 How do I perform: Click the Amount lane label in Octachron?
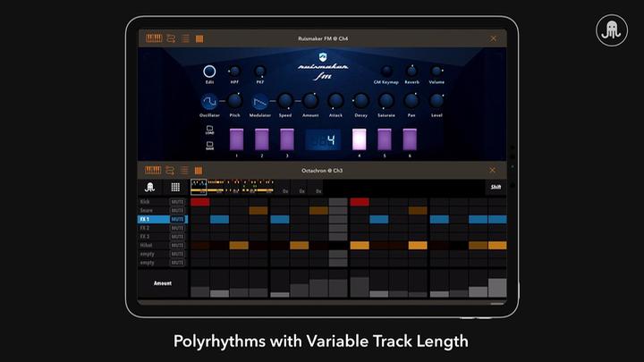[x=163, y=283]
